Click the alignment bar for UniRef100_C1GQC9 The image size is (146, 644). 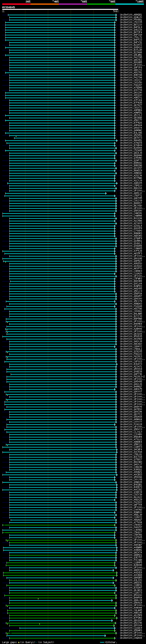click(x=67, y=628)
